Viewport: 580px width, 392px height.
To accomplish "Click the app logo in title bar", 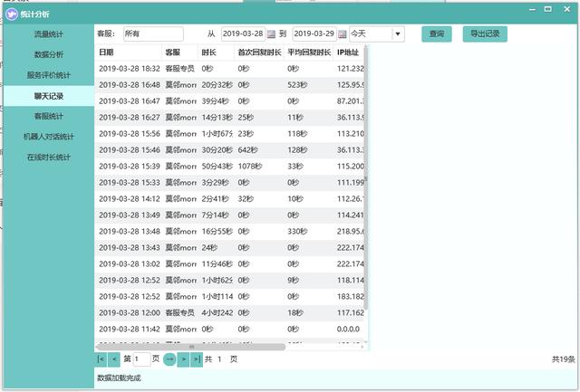I will tap(12, 14).
